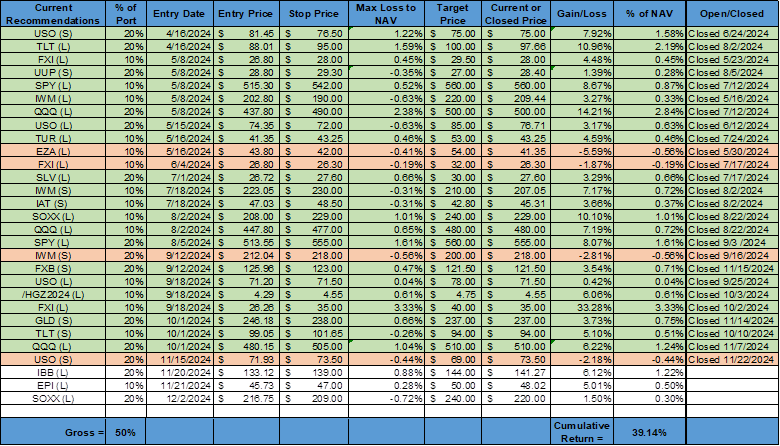Viewport: 780px width, 446px height.
Task: Click 'Closed 11/22/2024' status cell
Action: [x=732, y=359]
